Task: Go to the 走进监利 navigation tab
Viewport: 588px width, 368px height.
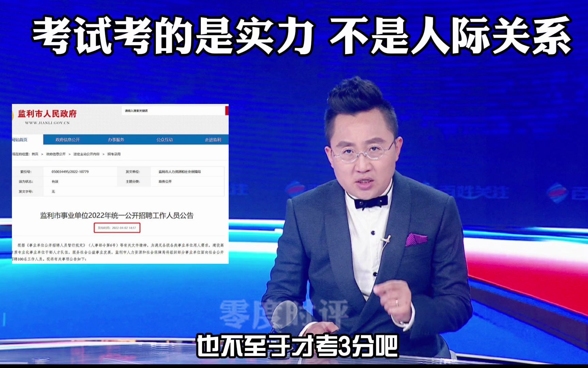Action: 213,140
